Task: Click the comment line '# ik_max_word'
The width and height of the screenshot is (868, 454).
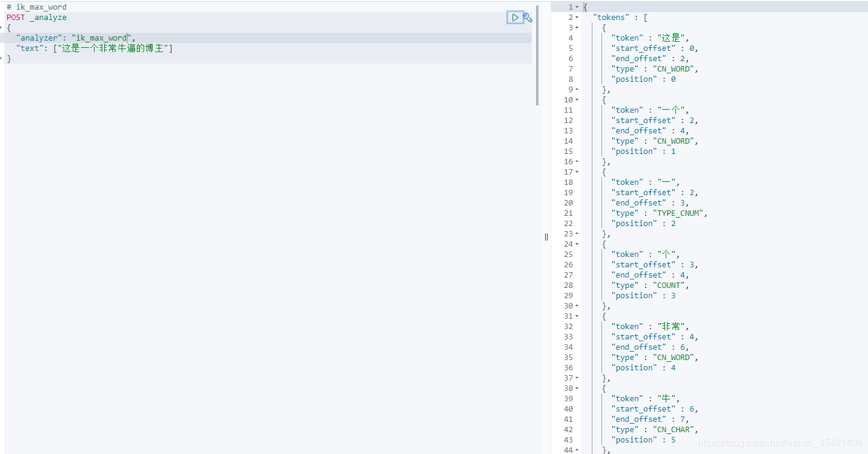Action: [37, 7]
